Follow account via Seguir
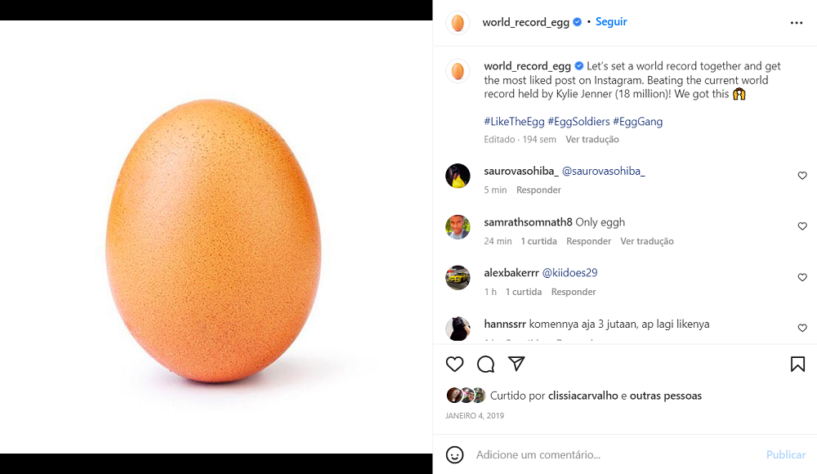Screen dimensions: 817x474 tap(611, 22)
